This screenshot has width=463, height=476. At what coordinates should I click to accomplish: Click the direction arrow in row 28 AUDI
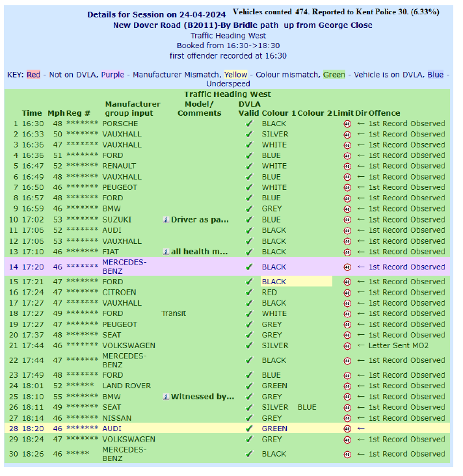(x=361, y=429)
